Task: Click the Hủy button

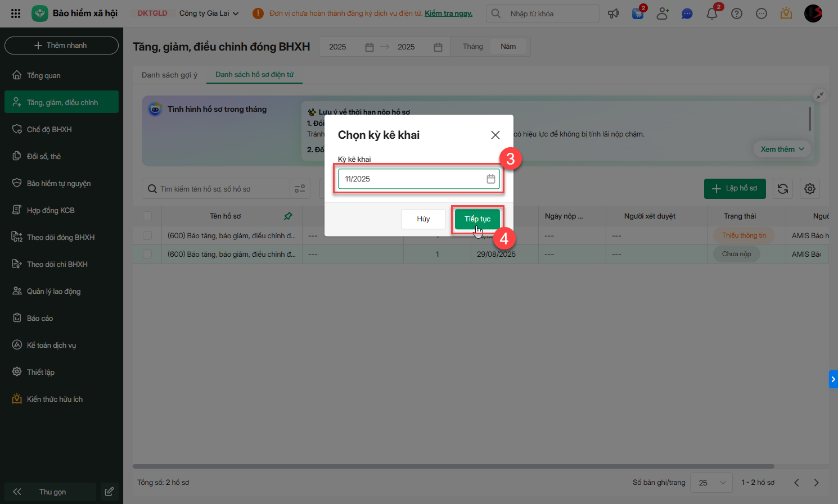Action: (x=423, y=219)
